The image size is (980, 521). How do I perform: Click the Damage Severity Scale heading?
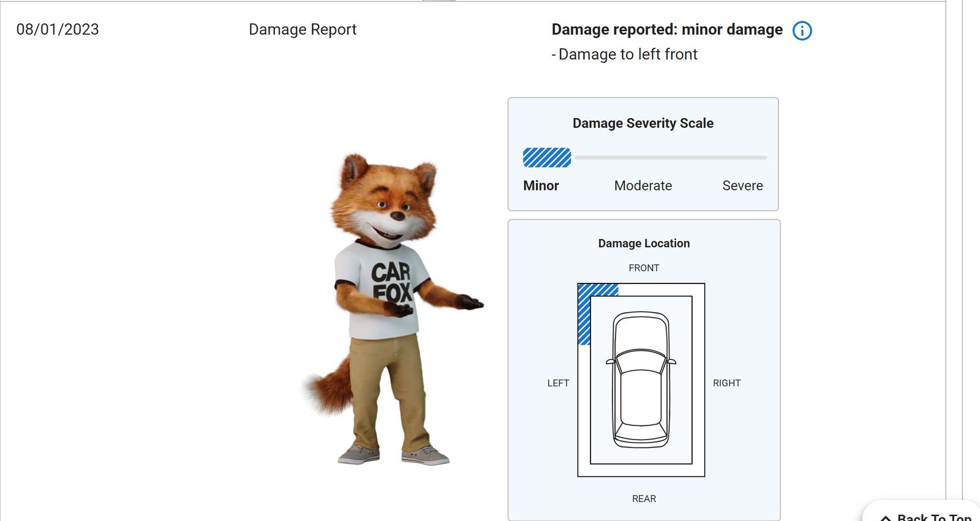[643, 123]
